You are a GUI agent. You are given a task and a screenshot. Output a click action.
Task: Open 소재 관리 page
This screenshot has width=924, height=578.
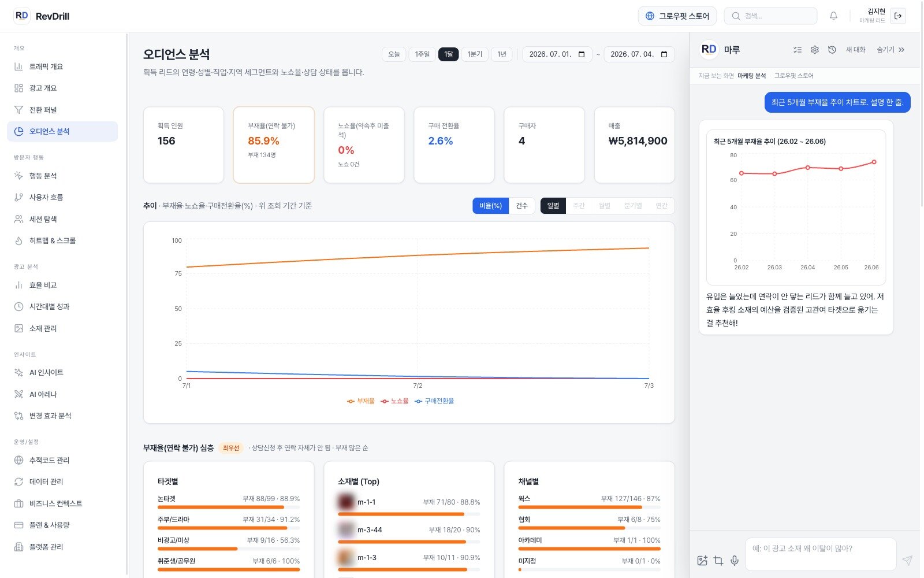[62, 328]
